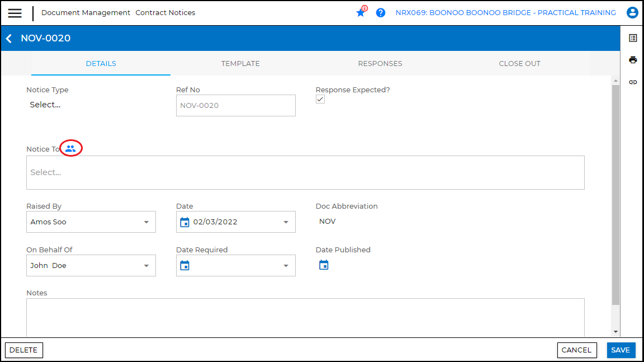
Task: Open the Notice Type select dropdown
Action: coord(45,105)
